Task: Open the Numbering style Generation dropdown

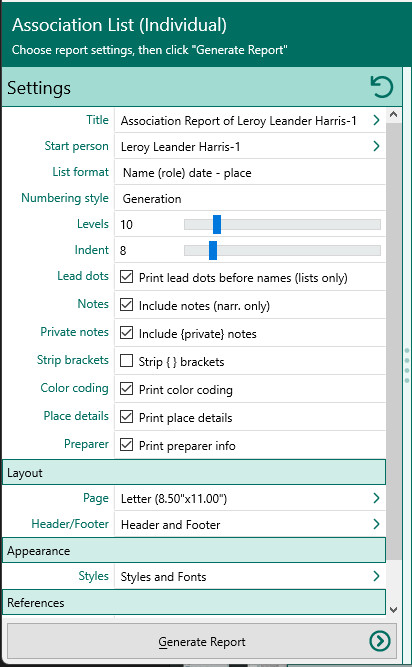Action: pos(250,198)
